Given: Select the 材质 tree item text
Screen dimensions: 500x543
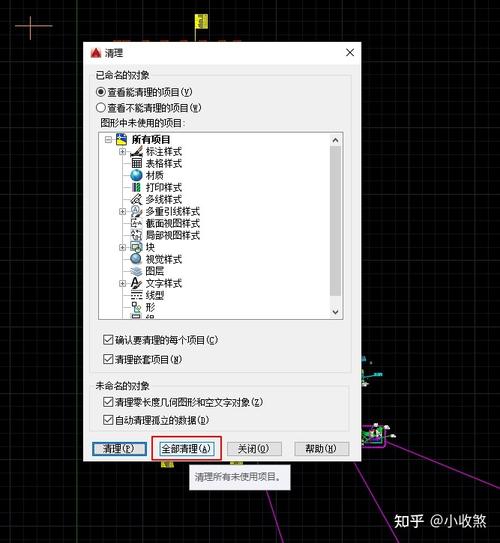Looking at the screenshot, I should 155,175.
